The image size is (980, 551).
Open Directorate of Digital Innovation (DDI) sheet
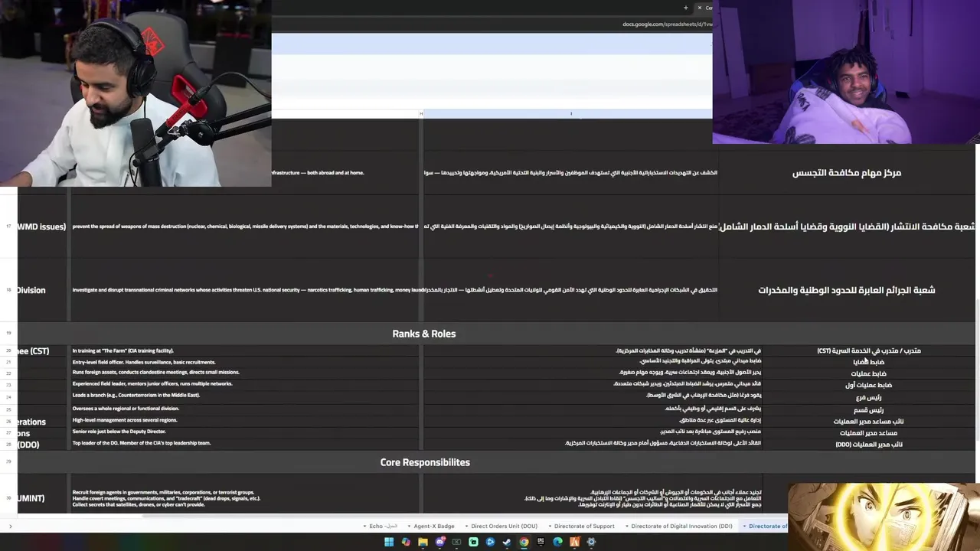click(681, 526)
